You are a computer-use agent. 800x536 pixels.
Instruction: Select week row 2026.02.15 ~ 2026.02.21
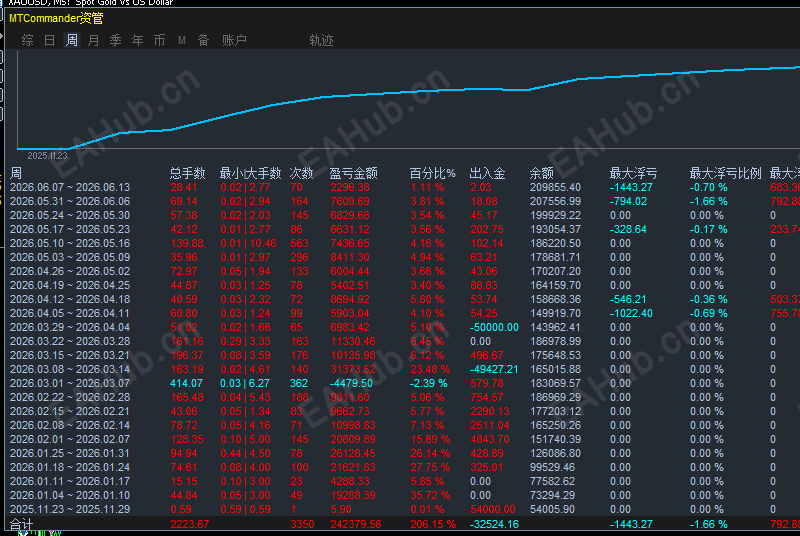click(x=403, y=411)
